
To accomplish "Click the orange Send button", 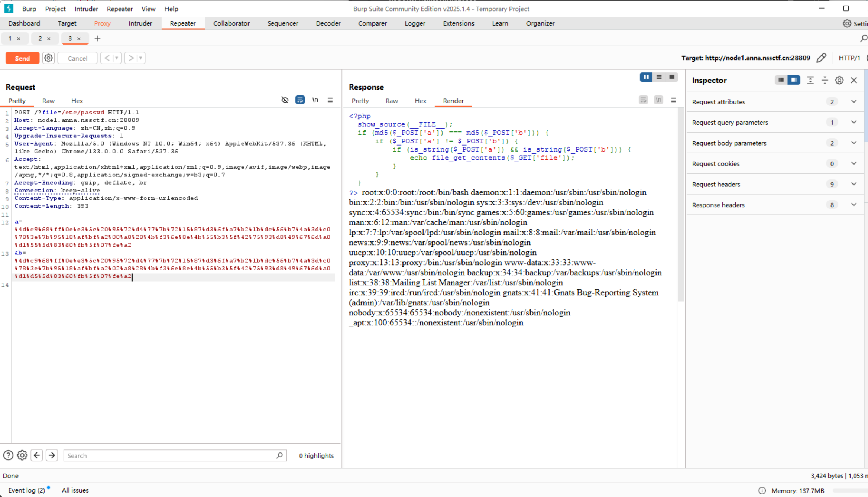I will point(22,58).
